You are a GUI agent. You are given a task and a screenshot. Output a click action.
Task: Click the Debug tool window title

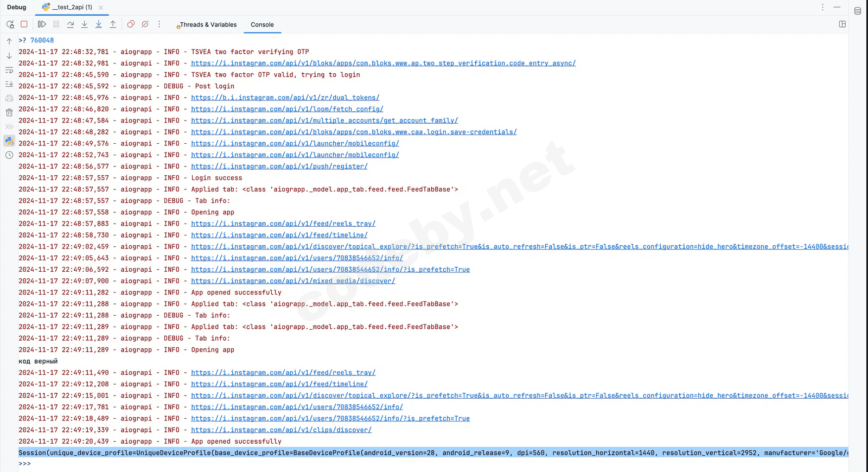pyautogui.click(x=16, y=7)
